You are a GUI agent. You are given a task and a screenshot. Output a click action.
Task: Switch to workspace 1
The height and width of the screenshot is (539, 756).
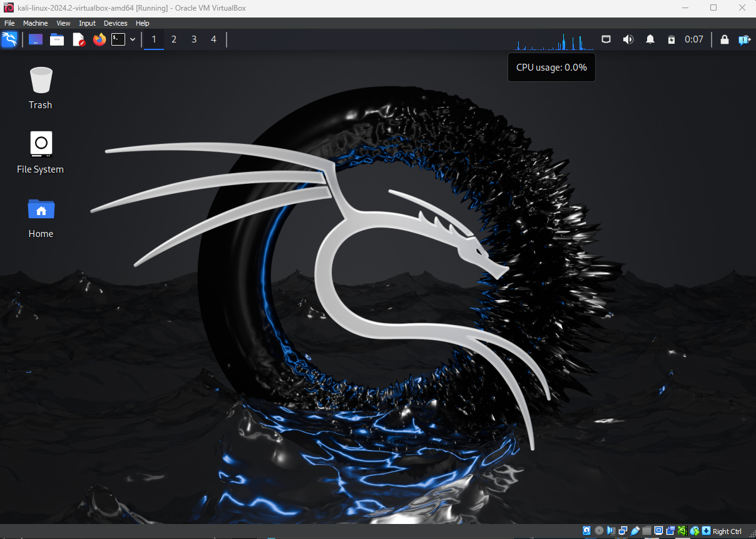click(x=154, y=39)
